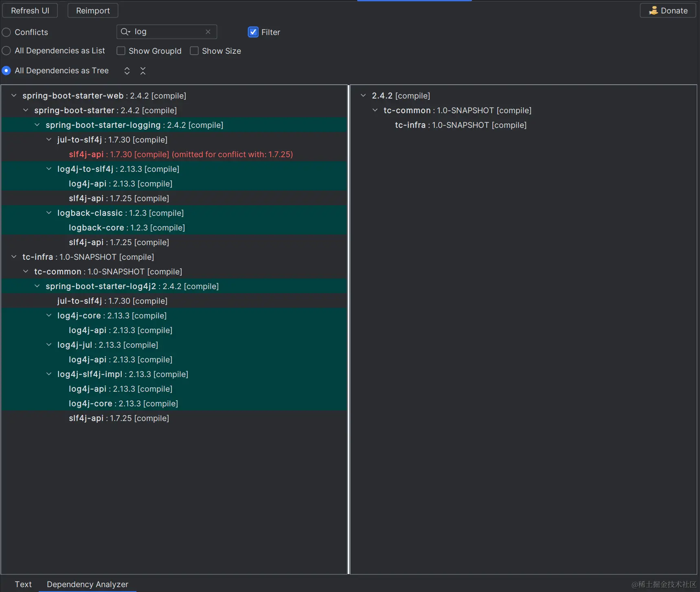
Task: Collapse the spring-boot-starter 2.4.2 node
Action: pos(26,110)
